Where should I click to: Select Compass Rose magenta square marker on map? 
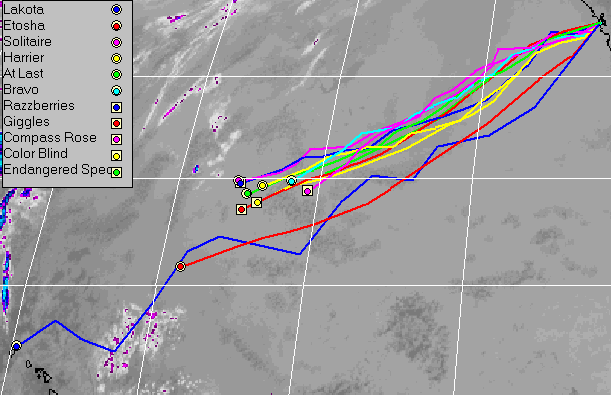(x=307, y=191)
